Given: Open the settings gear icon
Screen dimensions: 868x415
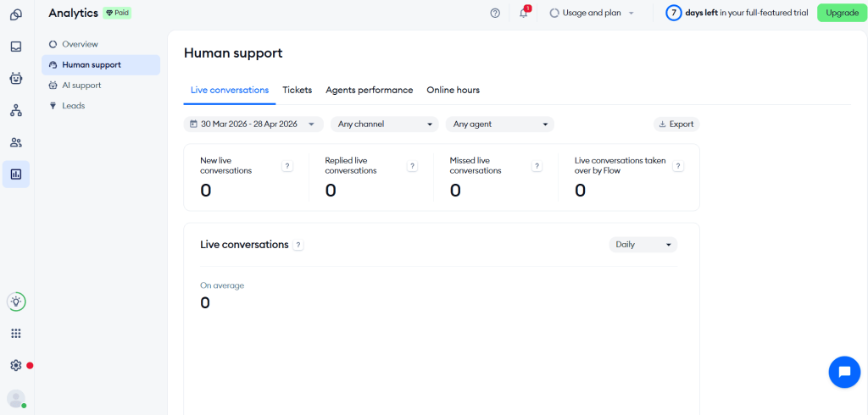Looking at the screenshot, I should tap(16, 365).
